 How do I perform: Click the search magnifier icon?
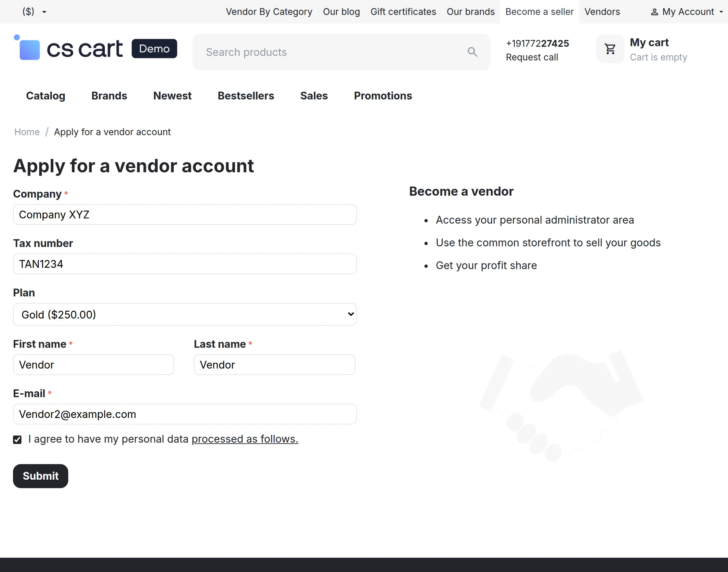pyautogui.click(x=472, y=52)
